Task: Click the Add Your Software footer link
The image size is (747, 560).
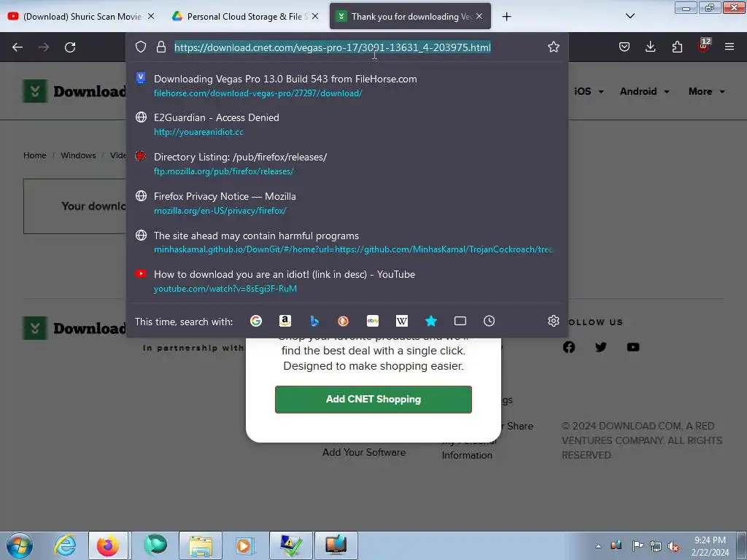Action: click(x=364, y=452)
